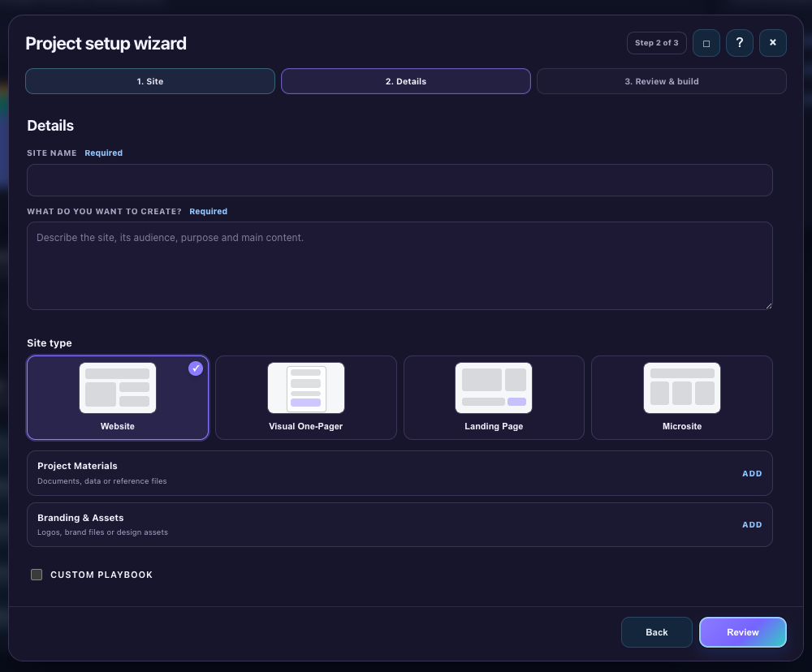This screenshot has height=672, width=812.
Task: Click the Back button
Action: click(657, 632)
